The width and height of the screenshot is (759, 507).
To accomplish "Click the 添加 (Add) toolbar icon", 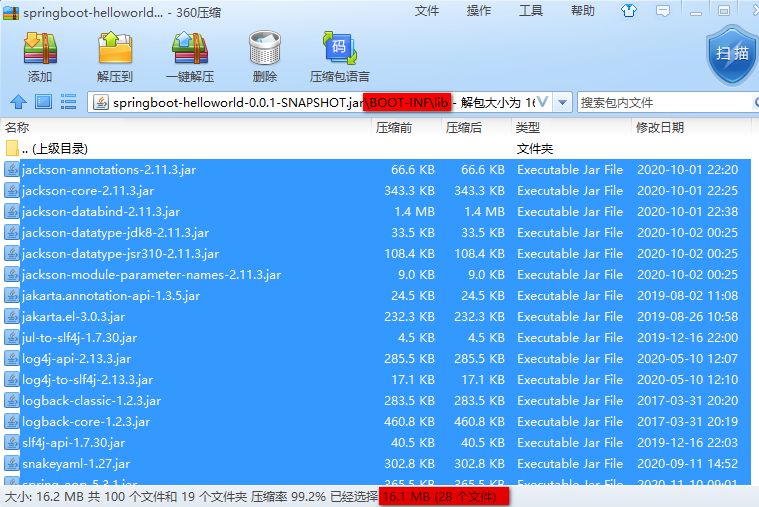I will 40,48.
